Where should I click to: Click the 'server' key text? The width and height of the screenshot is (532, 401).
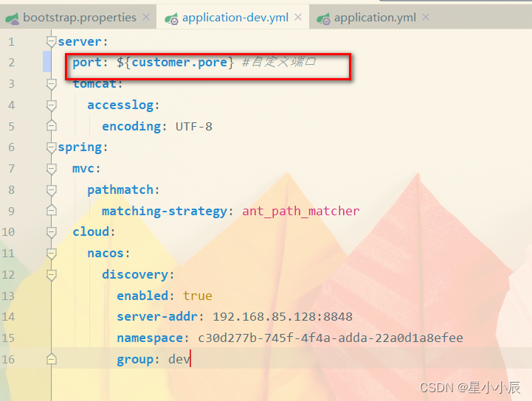80,42
